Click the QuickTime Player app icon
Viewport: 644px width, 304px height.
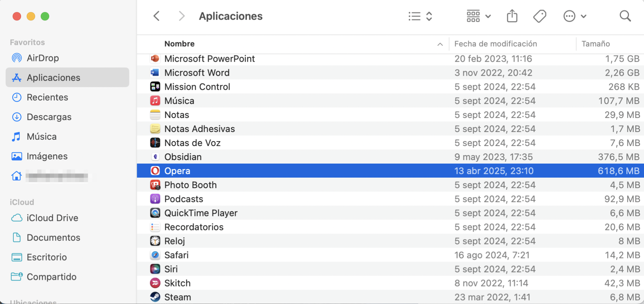(x=155, y=213)
